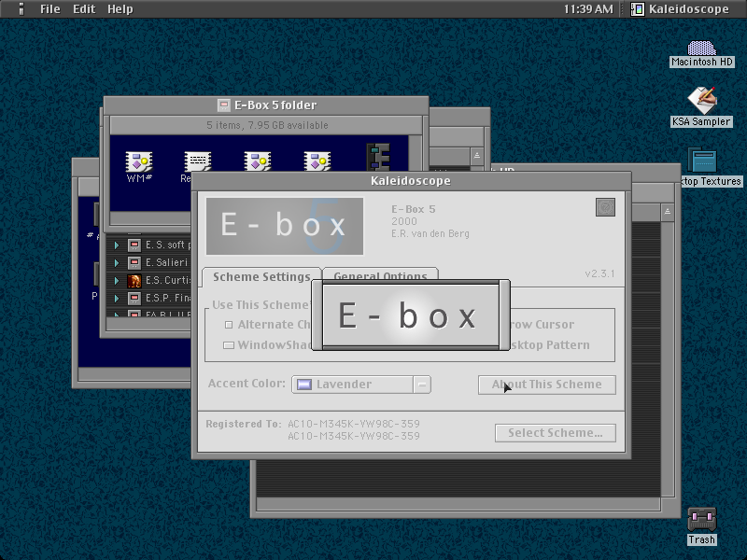Open the Help menu
This screenshot has width=747, height=560.
coord(120,9)
